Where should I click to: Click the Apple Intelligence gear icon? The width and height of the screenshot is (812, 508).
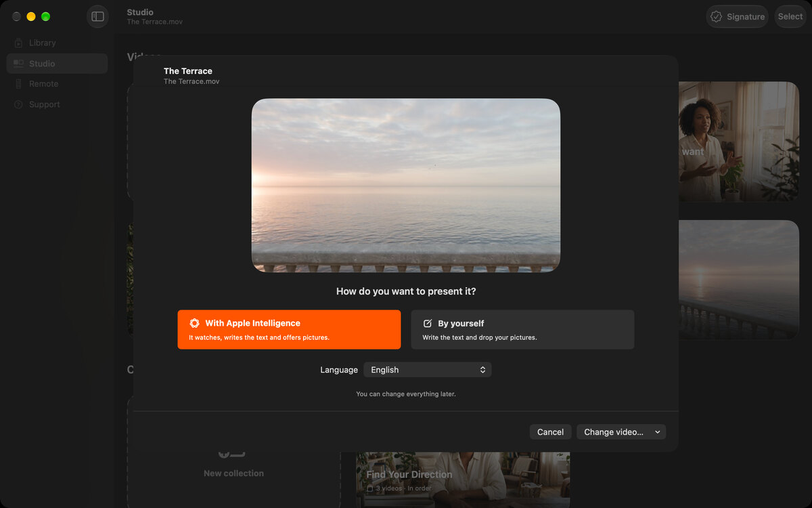click(194, 323)
